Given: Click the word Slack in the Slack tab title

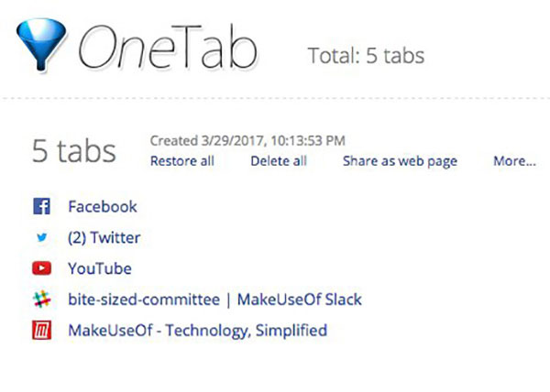Looking at the screenshot, I should click(x=343, y=299).
